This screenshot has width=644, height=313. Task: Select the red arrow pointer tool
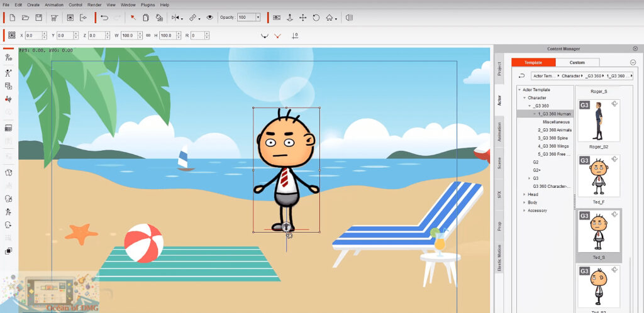(x=133, y=18)
